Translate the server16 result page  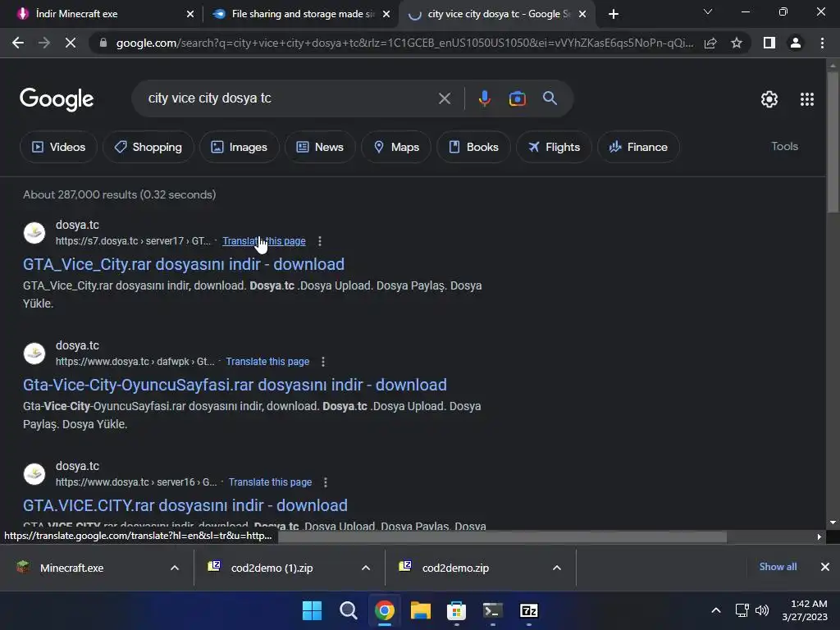(270, 482)
